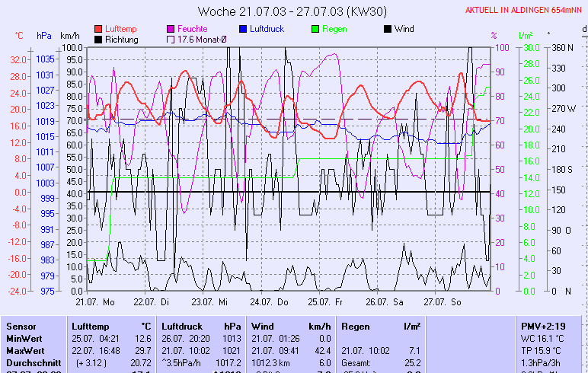This screenshot has height=373, width=588.
Task: Click the black Richtung legend square
Action: pos(99,40)
